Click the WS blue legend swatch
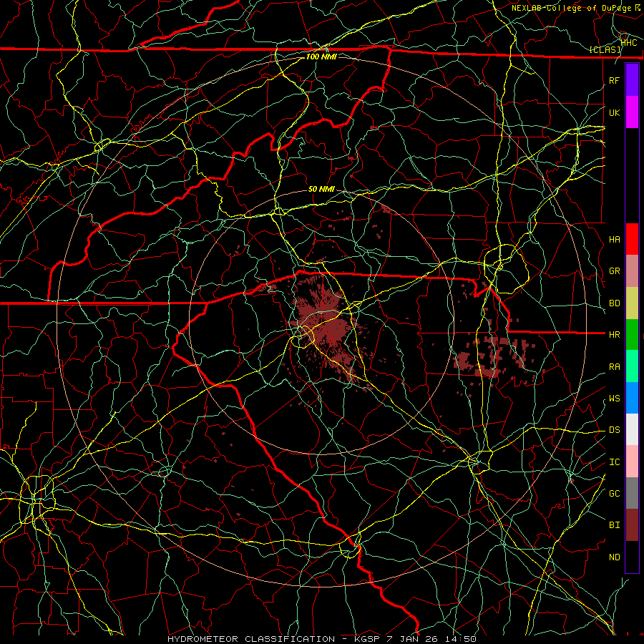The image size is (644, 644). (632, 398)
